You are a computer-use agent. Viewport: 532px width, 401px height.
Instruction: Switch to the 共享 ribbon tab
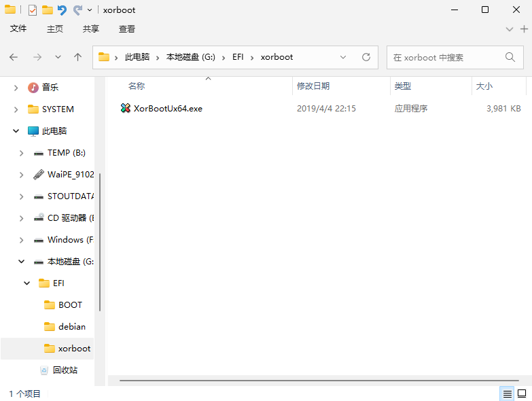[x=91, y=29]
